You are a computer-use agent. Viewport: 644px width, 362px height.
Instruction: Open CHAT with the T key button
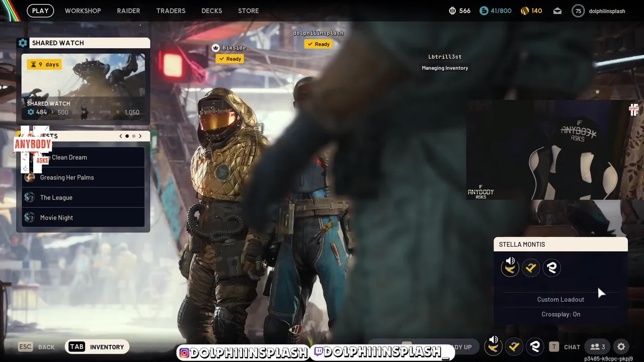click(565, 347)
